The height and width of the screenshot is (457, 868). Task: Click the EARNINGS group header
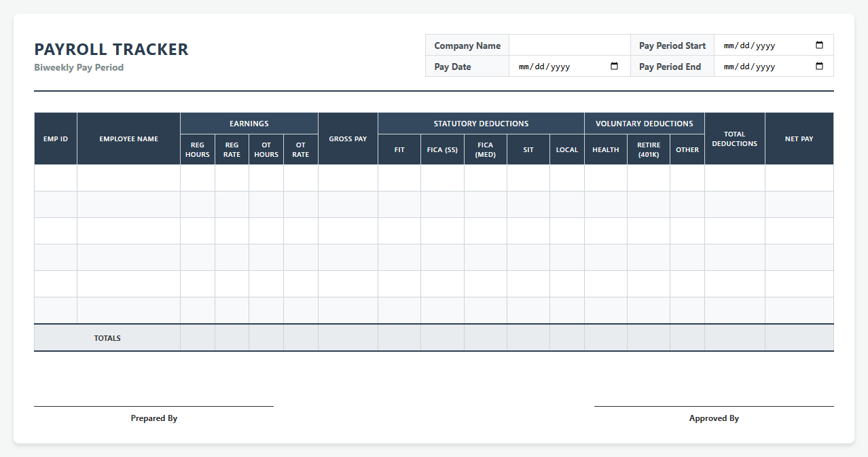tap(249, 124)
